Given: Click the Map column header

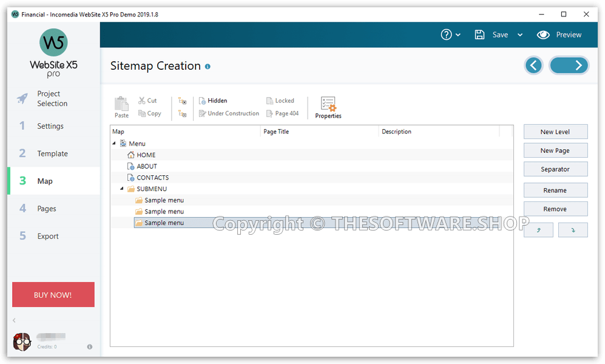Looking at the screenshot, I should 185,132.
